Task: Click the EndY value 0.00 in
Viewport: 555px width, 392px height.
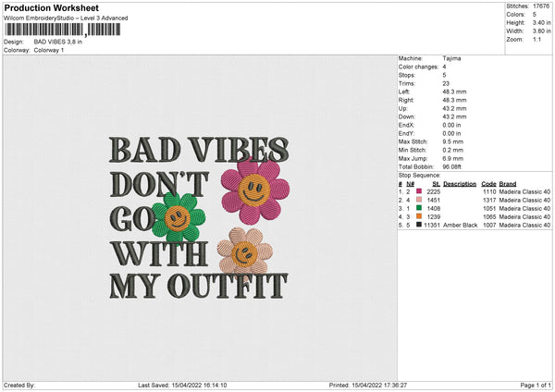Action: (451, 134)
